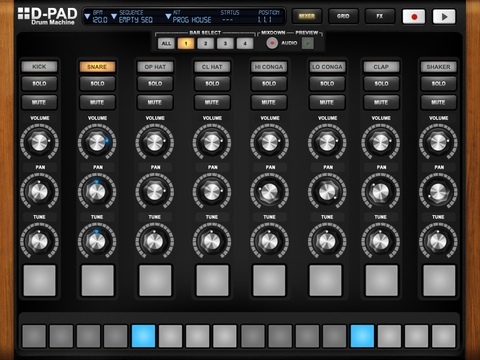480x360 pixels.
Task: Select the Hi Conga channel
Action: click(269, 67)
